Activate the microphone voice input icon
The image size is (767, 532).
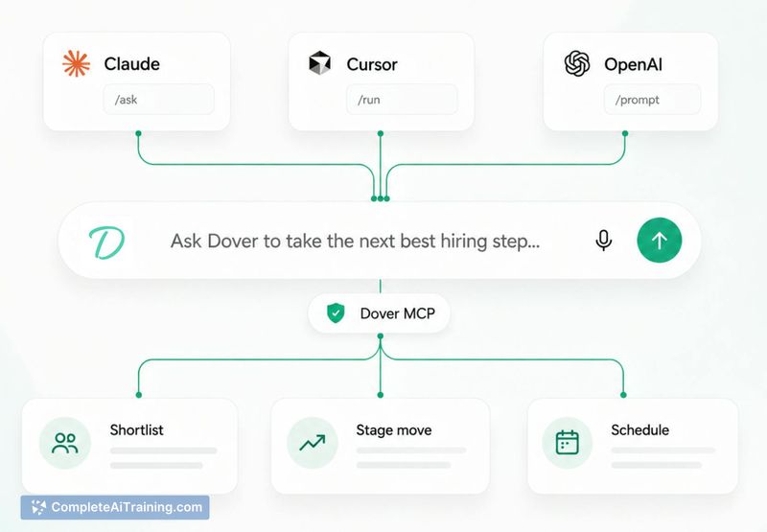coord(604,240)
